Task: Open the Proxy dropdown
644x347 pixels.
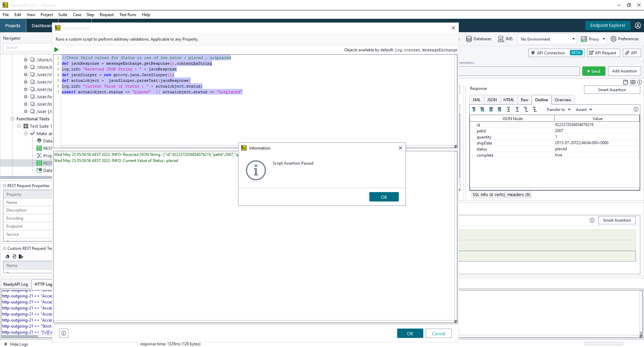Action: 593,39
